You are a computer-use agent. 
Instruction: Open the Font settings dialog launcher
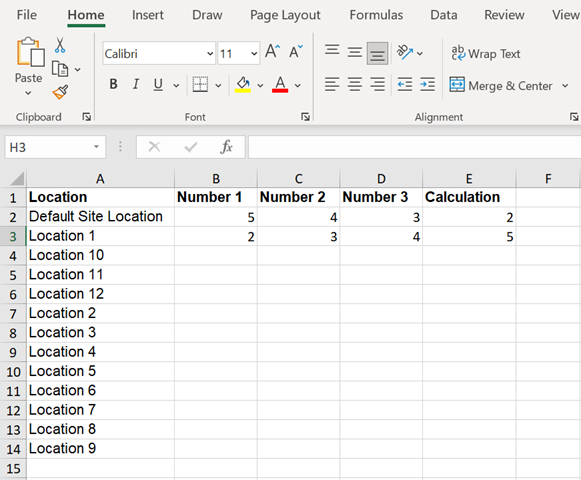click(305, 117)
